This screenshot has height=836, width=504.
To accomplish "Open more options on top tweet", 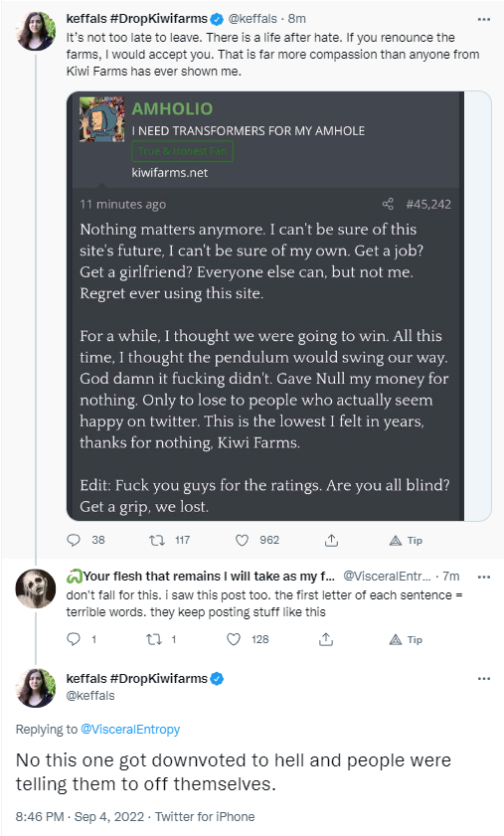I will point(484,19).
